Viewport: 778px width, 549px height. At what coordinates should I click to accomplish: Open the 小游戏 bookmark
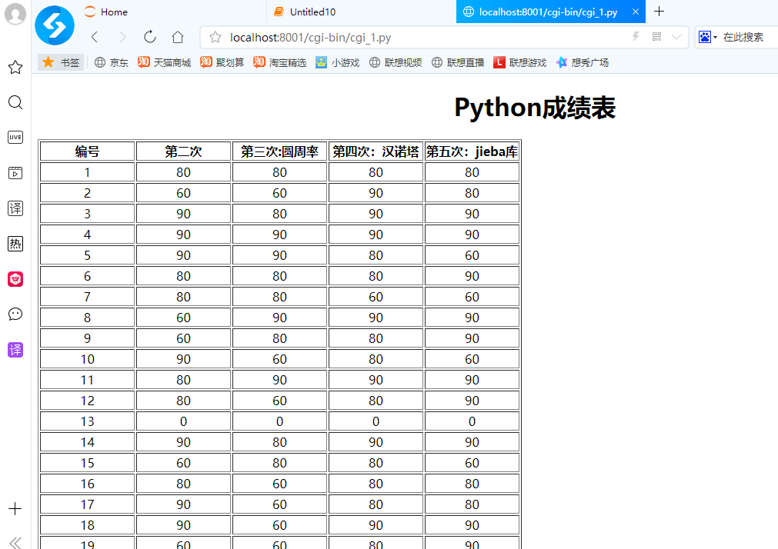[x=337, y=63]
